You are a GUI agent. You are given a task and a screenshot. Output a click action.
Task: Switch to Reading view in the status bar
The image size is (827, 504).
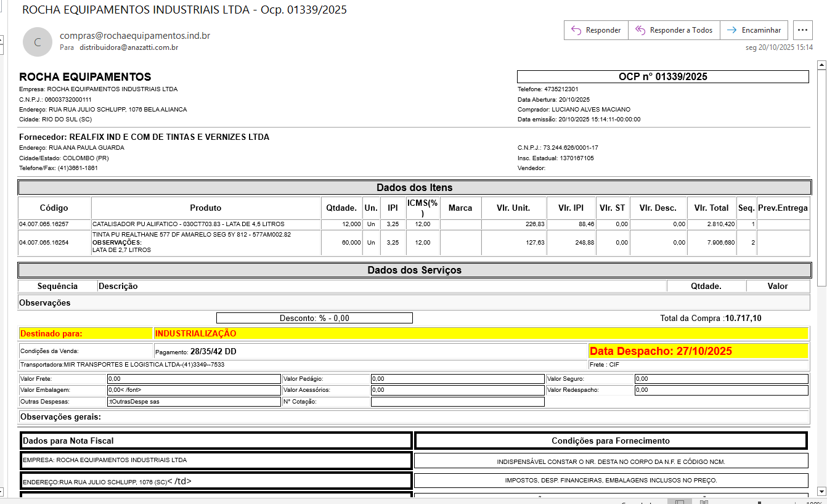pos(704,502)
